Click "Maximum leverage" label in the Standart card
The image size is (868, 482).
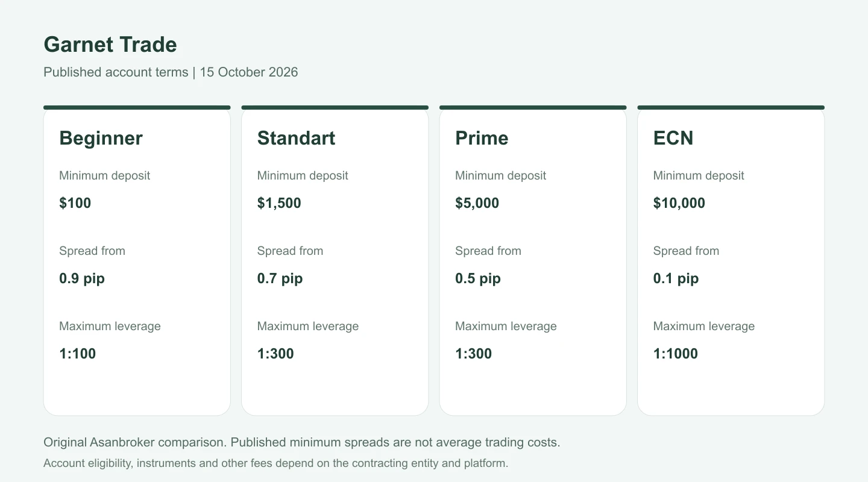coord(308,327)
